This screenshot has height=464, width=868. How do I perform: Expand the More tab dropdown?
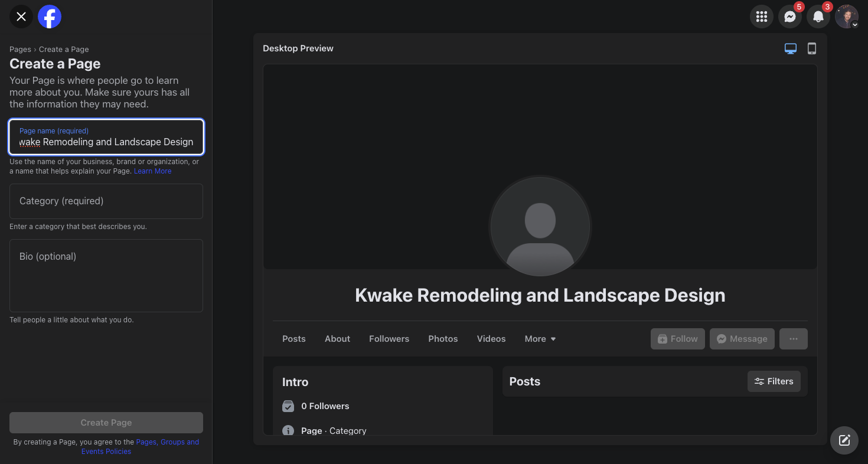pyautogui.click(x=540, y=339)
